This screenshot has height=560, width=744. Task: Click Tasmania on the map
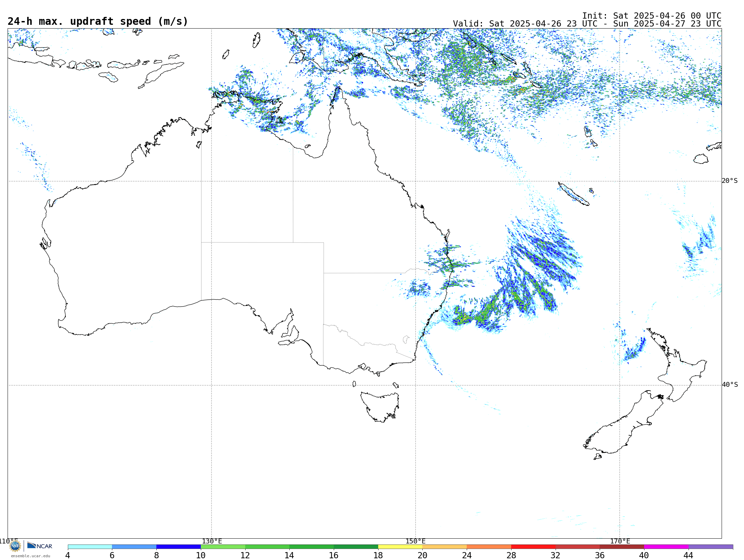380,406
